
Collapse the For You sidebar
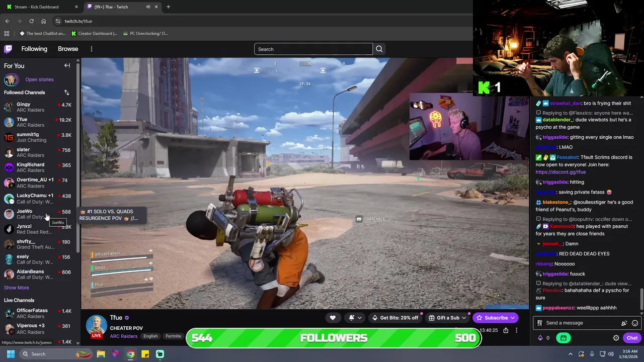coord(67,65)
